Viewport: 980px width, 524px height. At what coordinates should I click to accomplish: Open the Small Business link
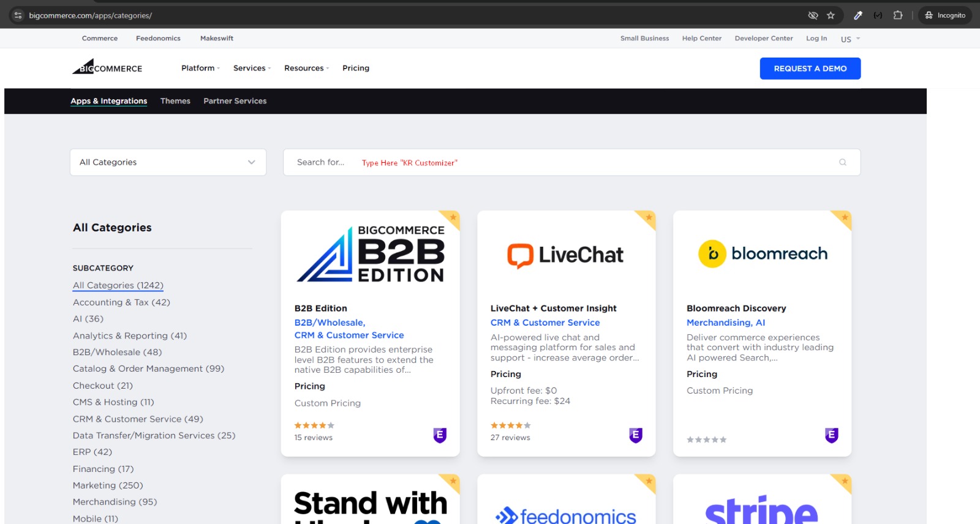point(644,38)
